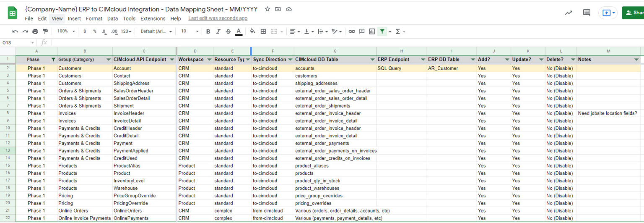The height and width of the screenshot is (223, 644).
Task: Click the Move to folder icon
Action: click(x=278, y=9)
